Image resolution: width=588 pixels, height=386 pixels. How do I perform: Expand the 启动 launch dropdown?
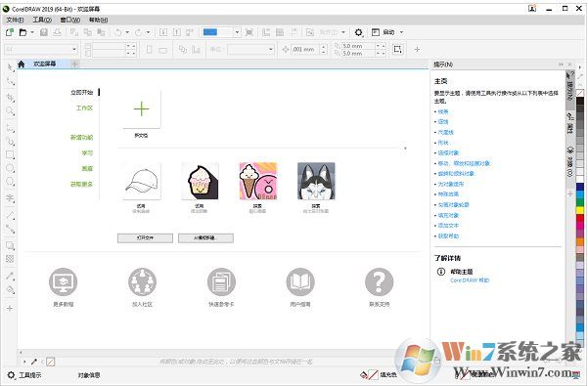[401, 32]
